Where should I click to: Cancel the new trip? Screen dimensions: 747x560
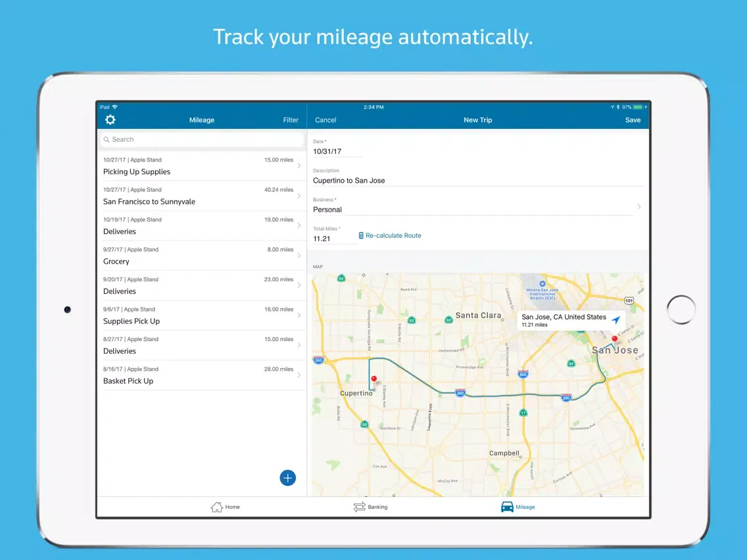325,120
